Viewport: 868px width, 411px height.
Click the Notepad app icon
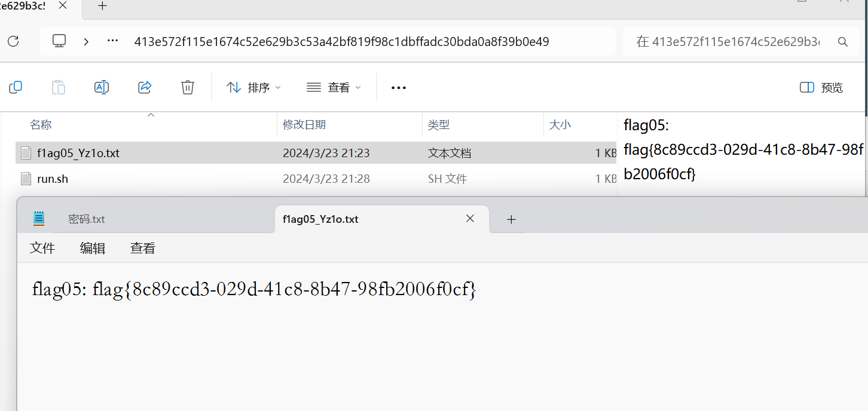click(x=39, y=219)
